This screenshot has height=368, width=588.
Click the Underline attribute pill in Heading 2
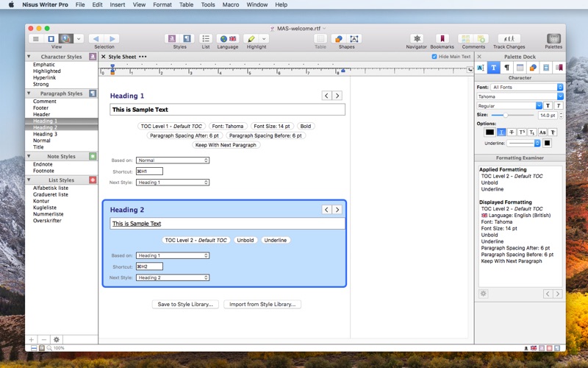[x=275, y=241]
